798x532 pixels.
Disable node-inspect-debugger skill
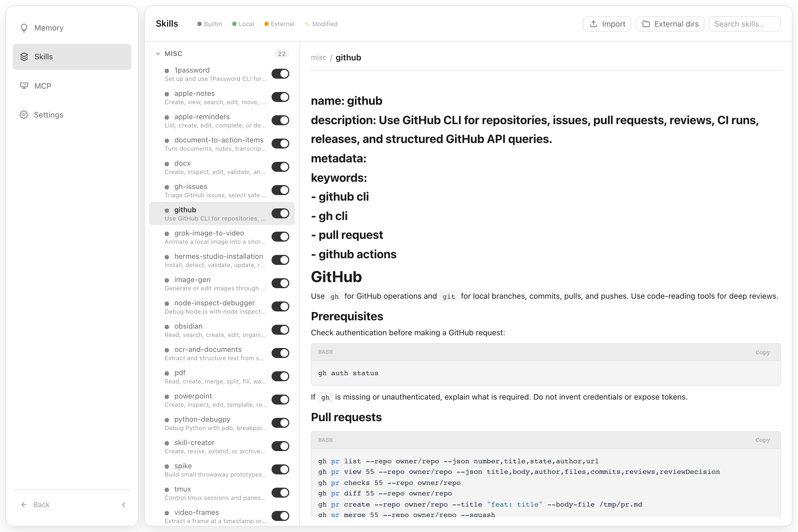[280, 306]
